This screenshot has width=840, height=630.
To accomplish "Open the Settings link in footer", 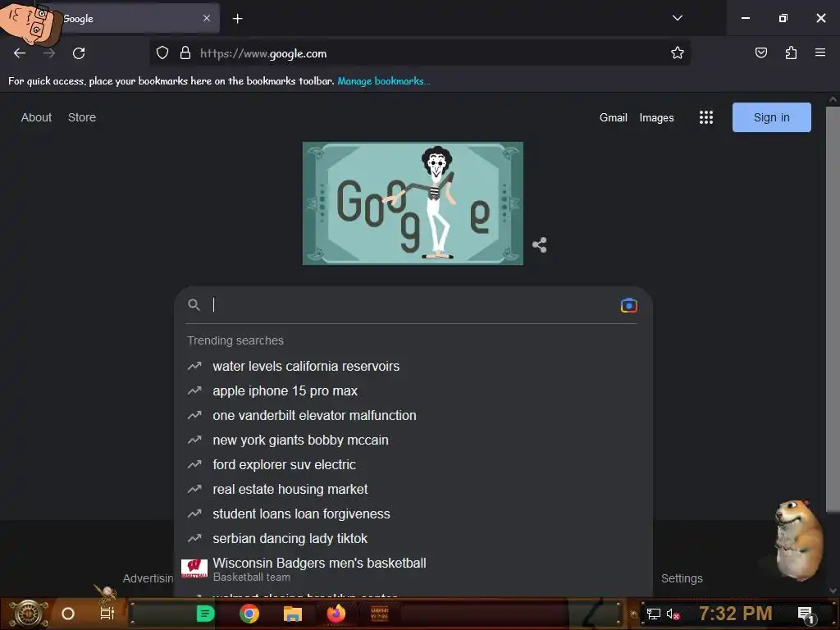I will 682,578.
